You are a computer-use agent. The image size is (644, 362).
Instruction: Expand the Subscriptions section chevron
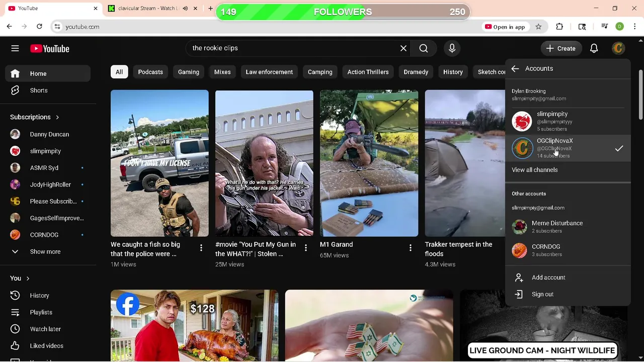pos(57,117)
